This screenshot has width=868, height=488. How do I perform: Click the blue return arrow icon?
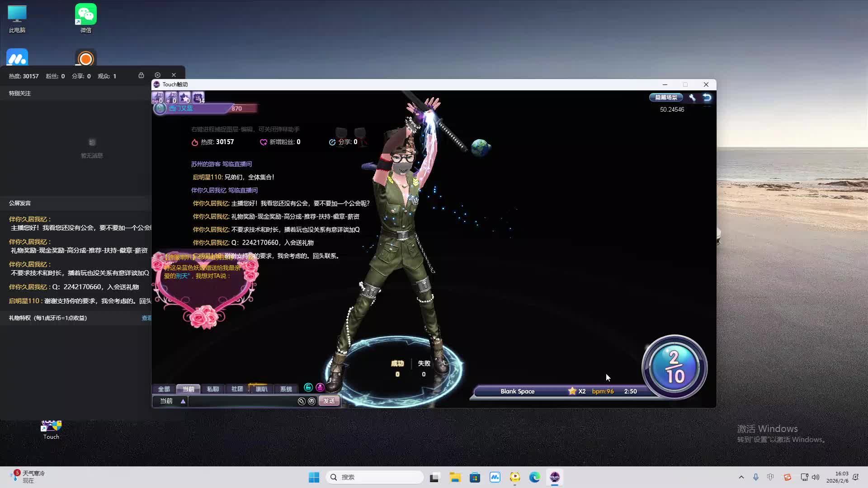coord(707,98)
